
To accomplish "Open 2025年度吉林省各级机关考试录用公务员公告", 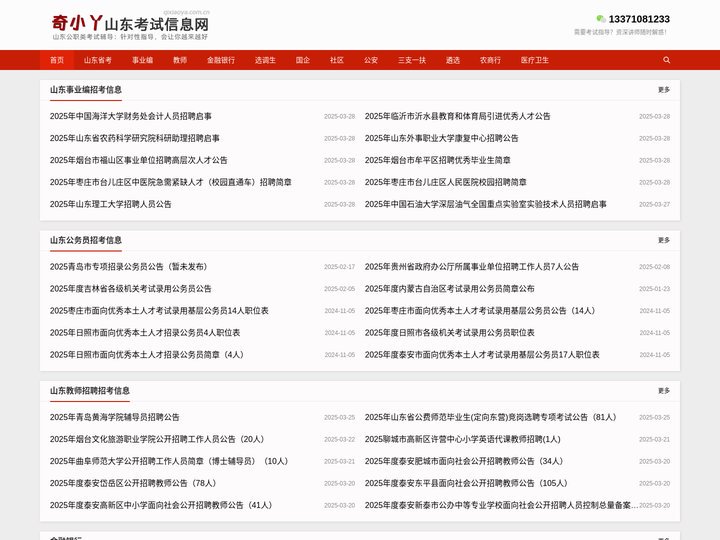I will pos(131,289).
